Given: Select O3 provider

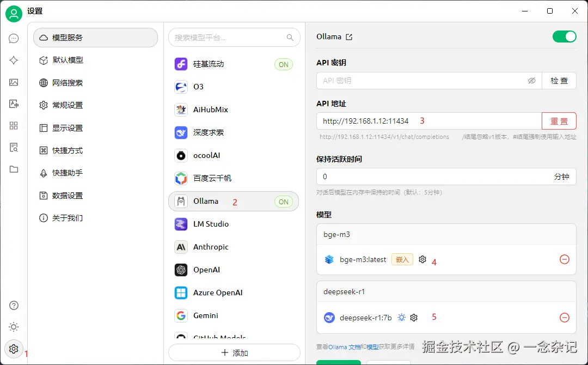Looking at the screenshot, I should tap(234, 87).
